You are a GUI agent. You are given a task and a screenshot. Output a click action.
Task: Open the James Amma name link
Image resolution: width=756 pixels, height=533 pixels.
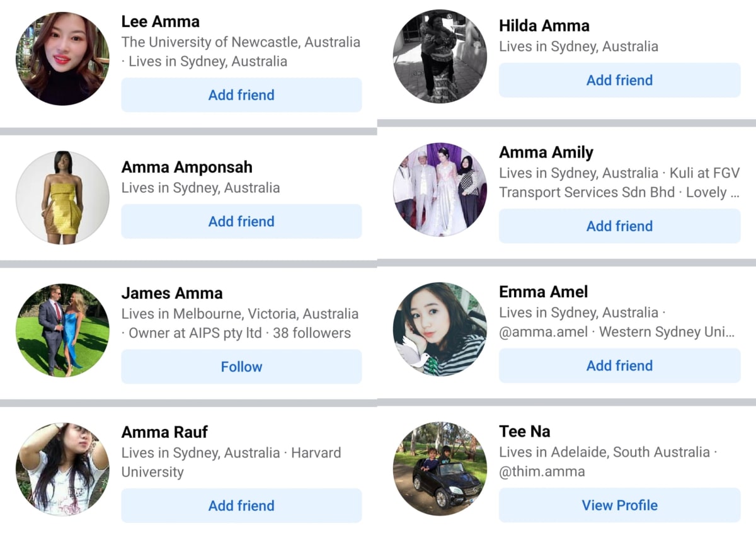(x=172, y=293)
